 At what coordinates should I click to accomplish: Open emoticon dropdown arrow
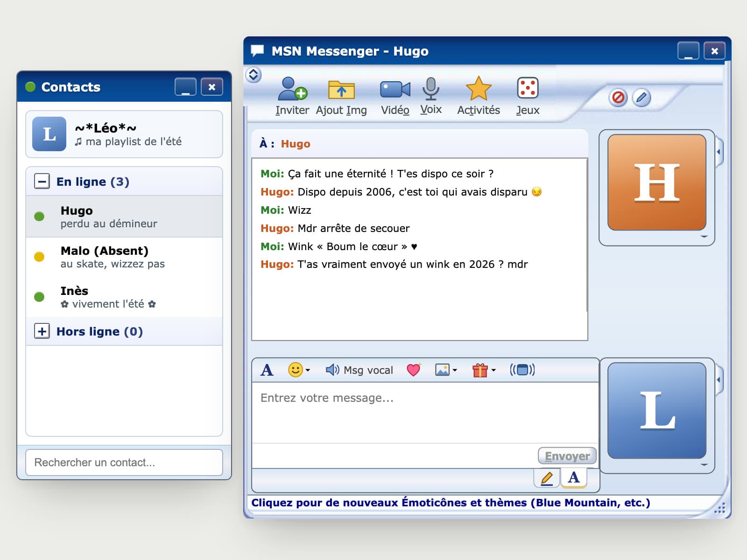(x=308, y=371)
